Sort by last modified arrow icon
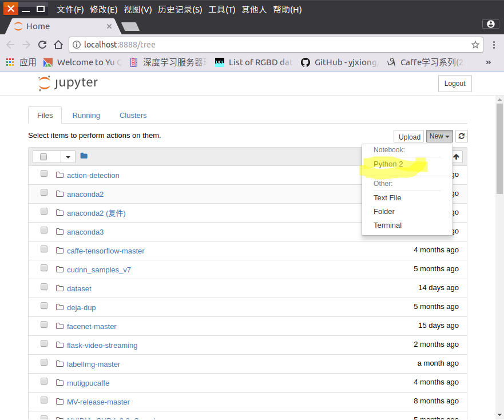Screen dimensions: 504x420 456,157
